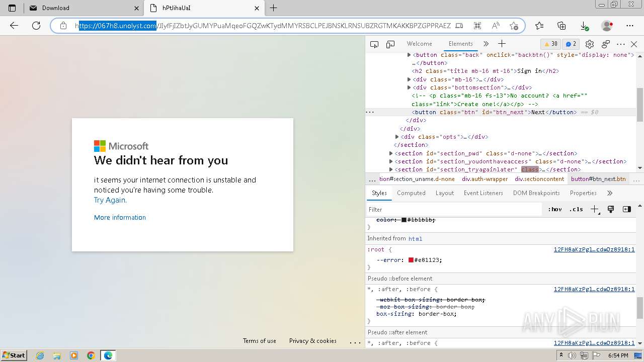Expand the section_youdonthaveaccess node

[x=391, y=161]
